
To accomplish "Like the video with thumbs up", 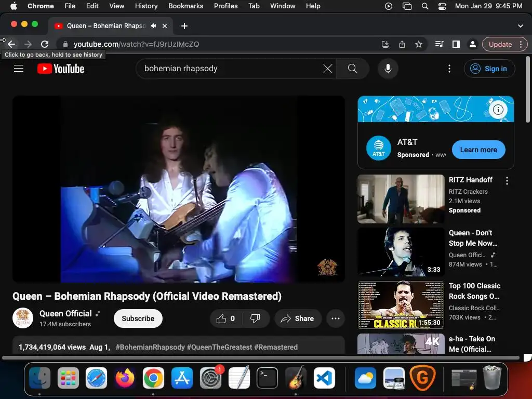I will 226,318.
